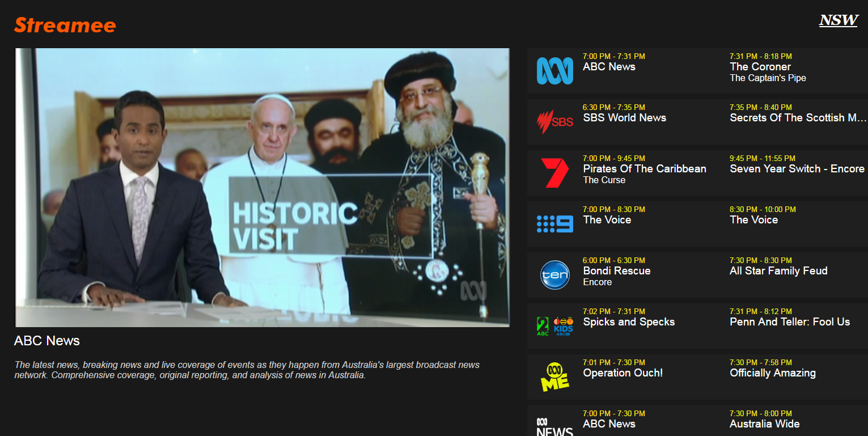
Task: Click '6:30 PM - 7:35 PM' time slot
Action: (x=614, y=107)
